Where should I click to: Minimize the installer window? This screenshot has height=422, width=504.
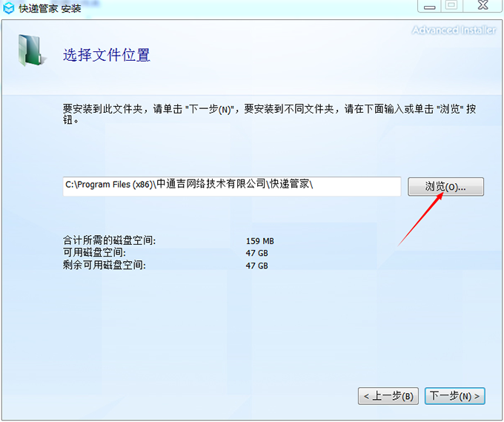coord(429,6)
